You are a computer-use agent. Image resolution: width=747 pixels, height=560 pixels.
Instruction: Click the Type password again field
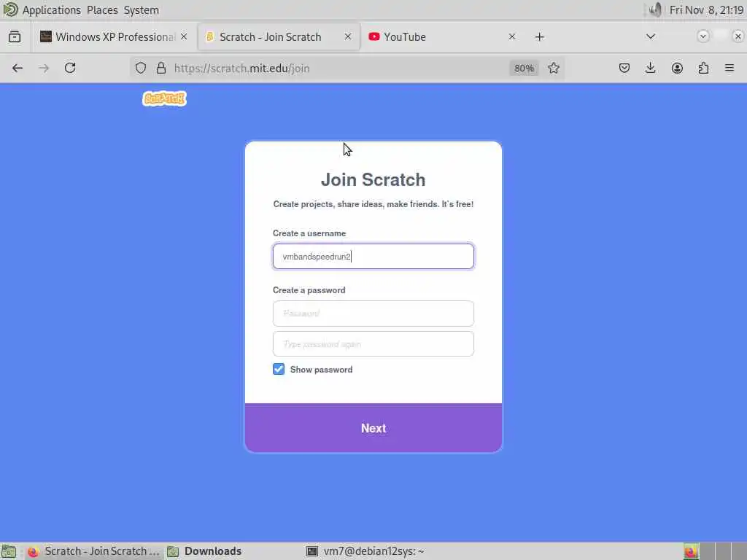click(373, 344)
